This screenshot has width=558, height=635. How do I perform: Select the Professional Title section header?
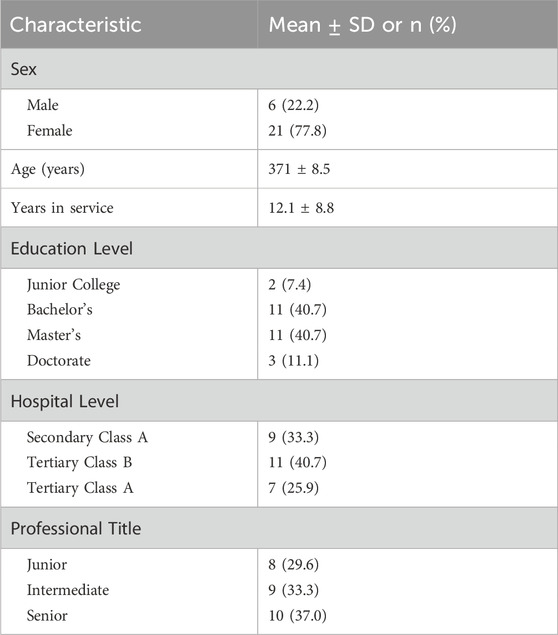(76, 528)
